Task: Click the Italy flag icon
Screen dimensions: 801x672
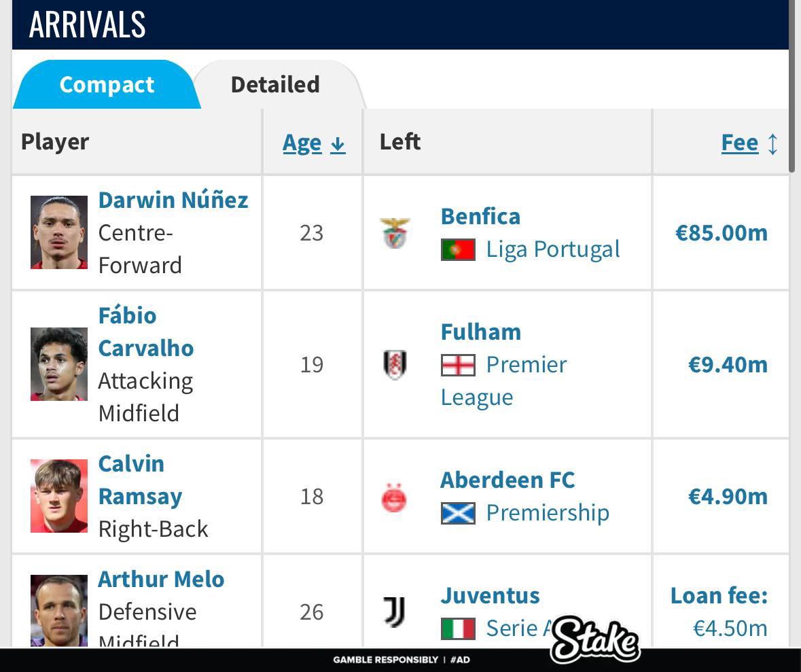Action: coord(458,629)
